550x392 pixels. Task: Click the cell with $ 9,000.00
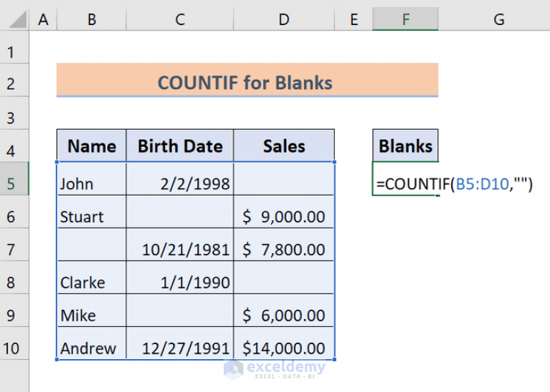point(284,212)
